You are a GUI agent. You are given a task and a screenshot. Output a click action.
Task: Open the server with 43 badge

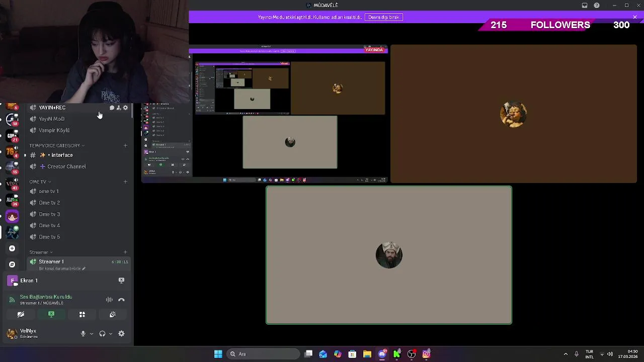pos(12,184)
